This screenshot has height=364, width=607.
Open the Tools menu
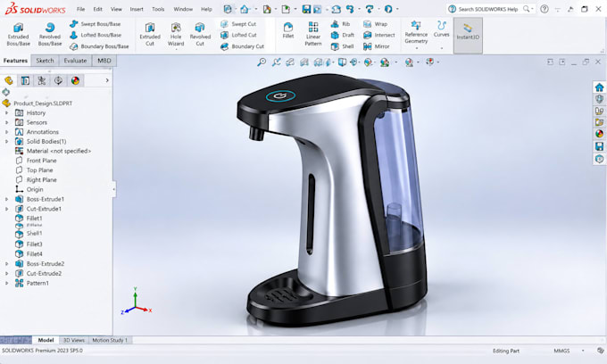tap(158, 9)
